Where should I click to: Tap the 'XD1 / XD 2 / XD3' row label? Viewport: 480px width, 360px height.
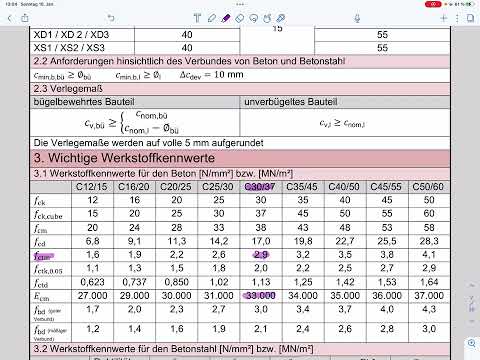[x=71, y=35]
